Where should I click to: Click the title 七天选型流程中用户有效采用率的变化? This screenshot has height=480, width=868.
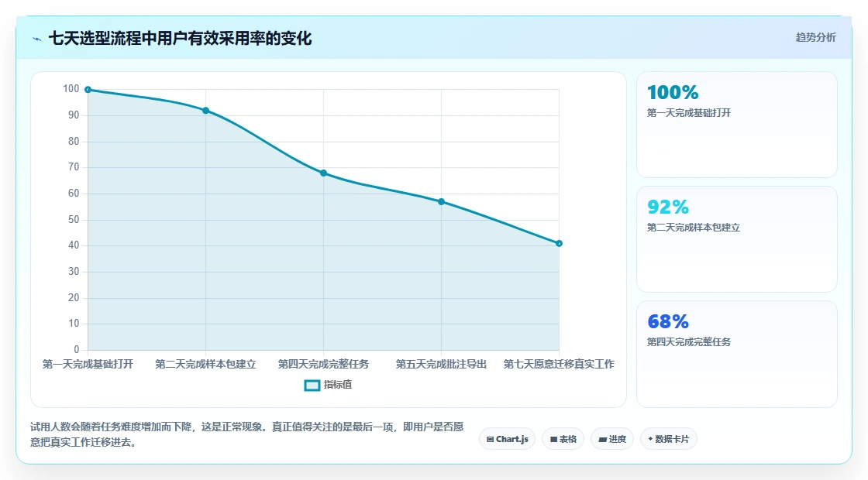(x=180, y=39)
